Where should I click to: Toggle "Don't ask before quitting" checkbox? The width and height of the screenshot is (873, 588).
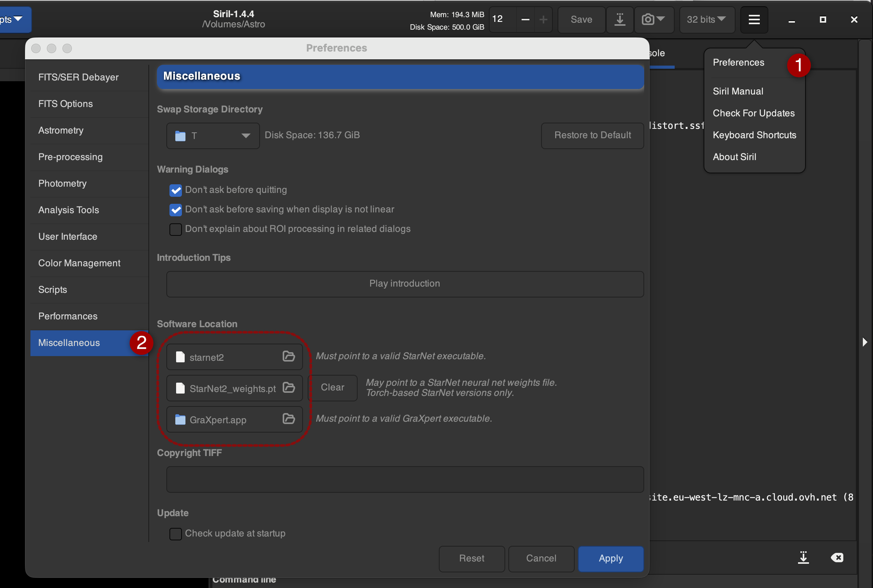(176, 190)
